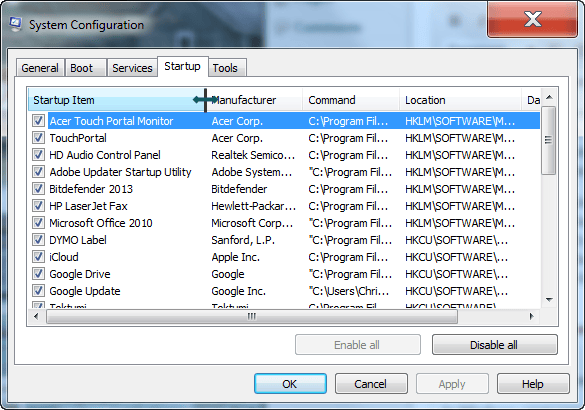Toggle Microsoft Office 2010 checkbox
585x410 pixels.
tap(38, 223)
